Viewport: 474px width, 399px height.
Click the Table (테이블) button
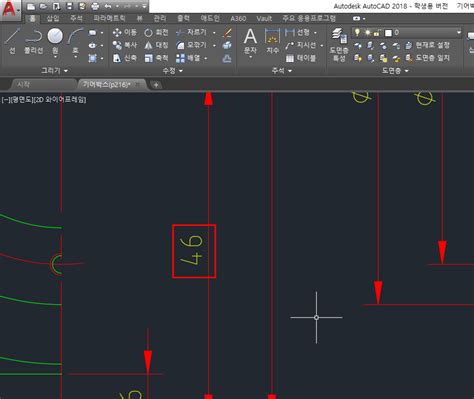[301, 58]
